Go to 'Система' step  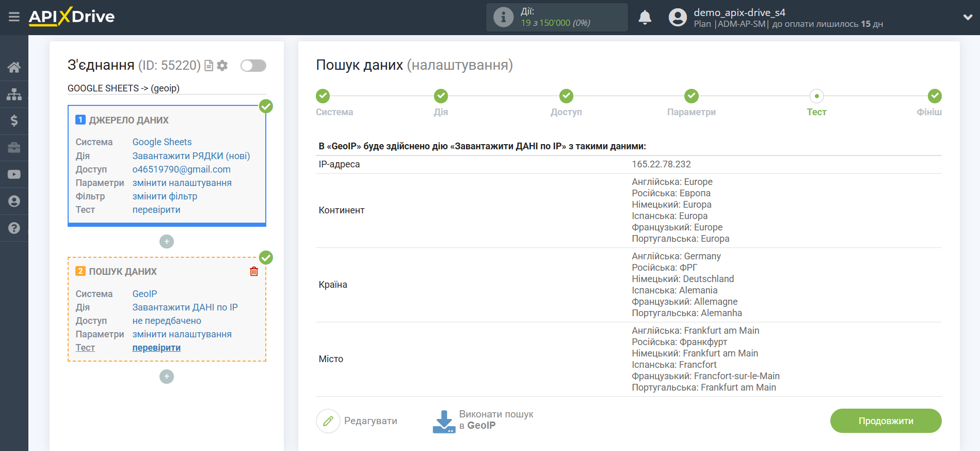[334, 103]
